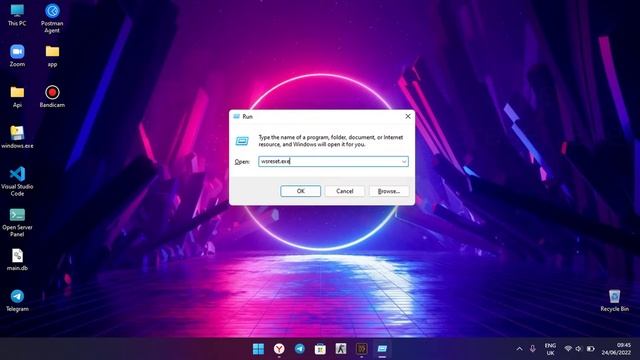Select the Zoom desktop icon

pos(17,56)
